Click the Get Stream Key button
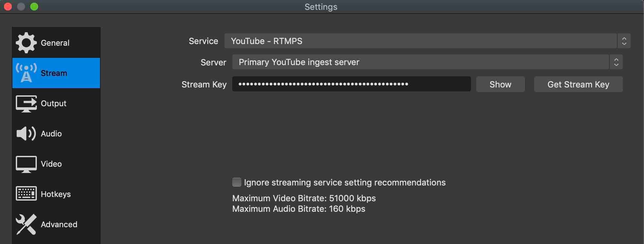 [x=578, y=84]
